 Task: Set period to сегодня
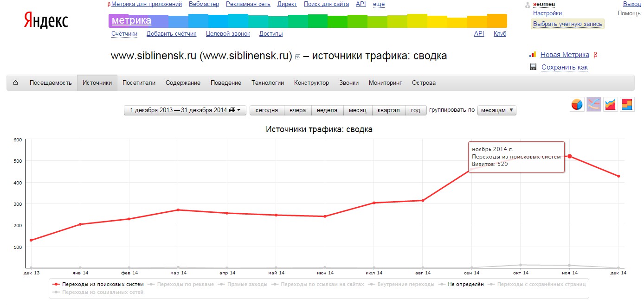(x=267, y=110)
